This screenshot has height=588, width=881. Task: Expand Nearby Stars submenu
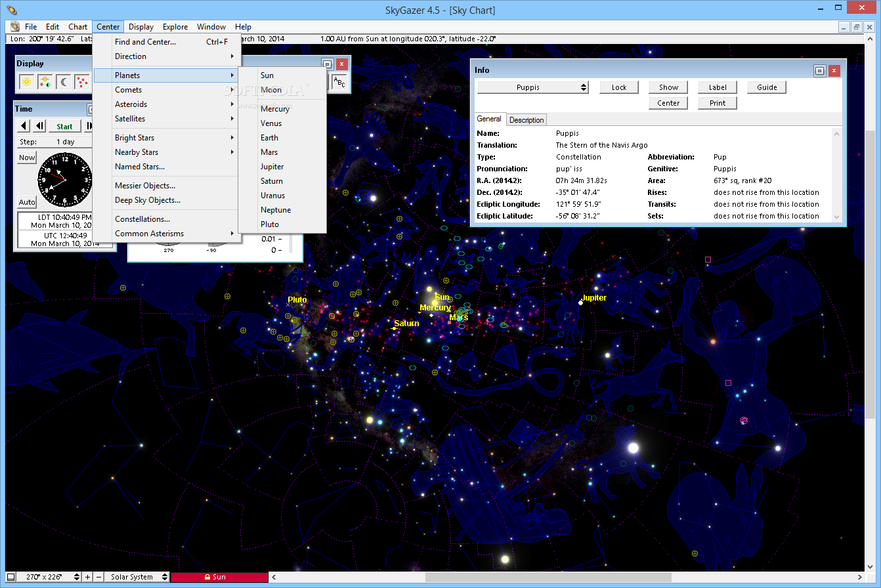[x=165, y=152]
